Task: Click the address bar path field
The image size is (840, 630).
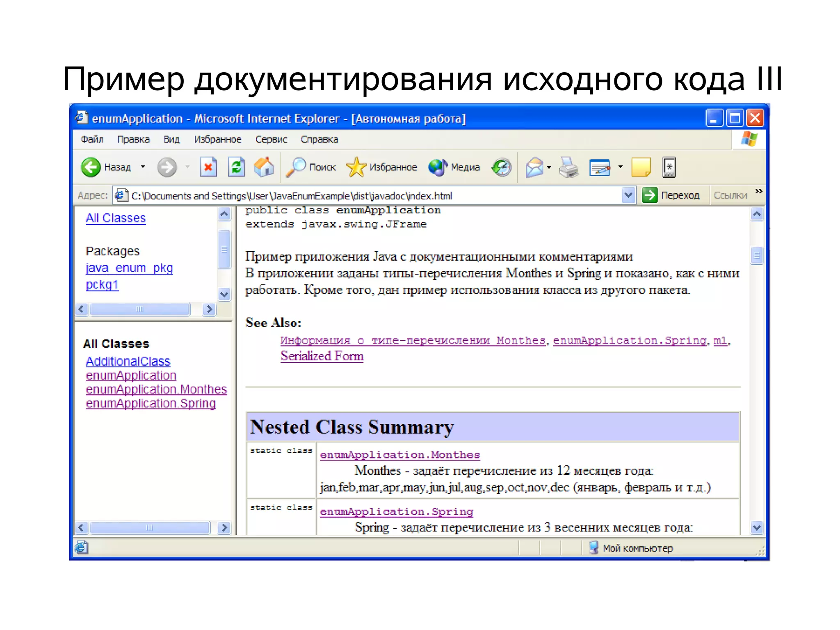Action: (373, 196)
